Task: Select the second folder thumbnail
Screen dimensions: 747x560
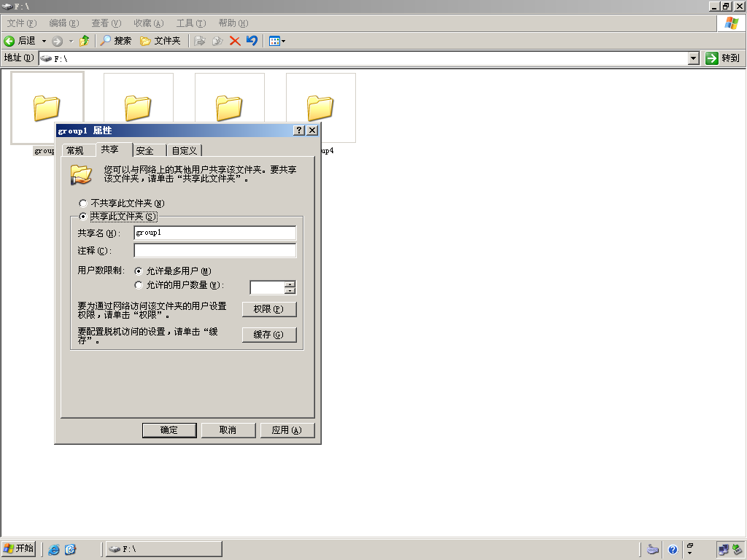Action: [138, 98]
